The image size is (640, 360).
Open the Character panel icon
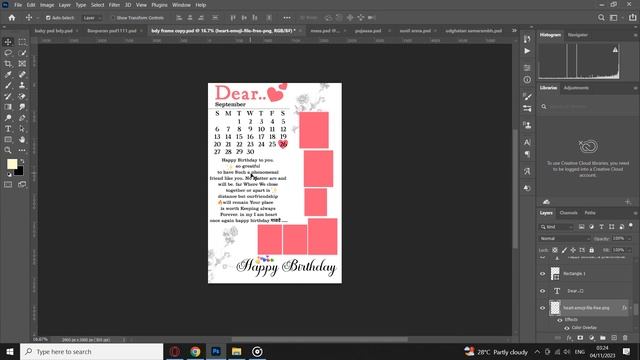(527, 142)
